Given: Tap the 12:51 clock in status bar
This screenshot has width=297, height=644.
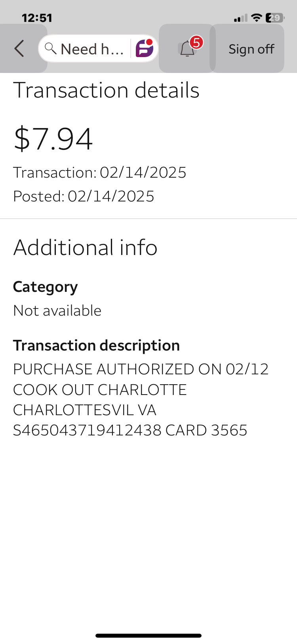Looking at the screenshot, I should [x=37, y=18].
